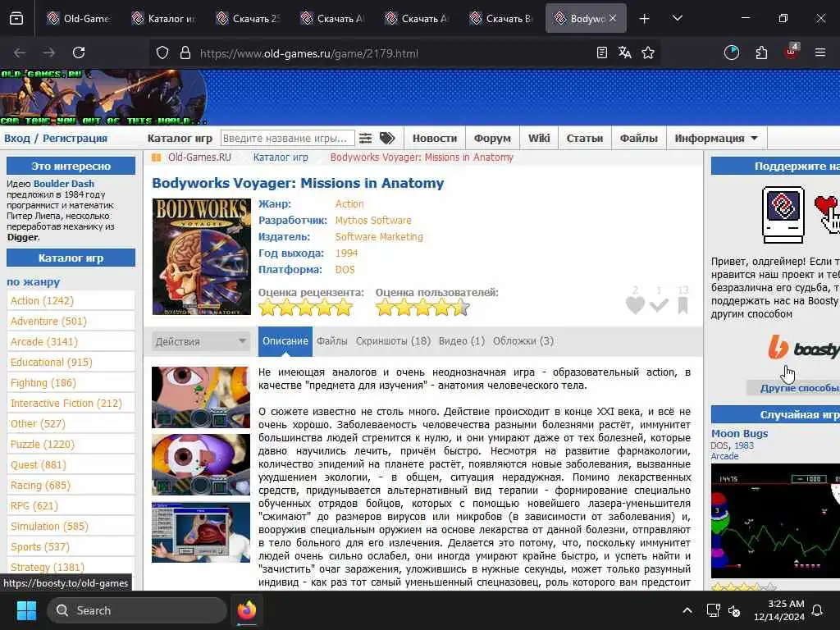Show hidden tray icons chevron
This screenshot has height=630, width=840.
[687, 610]
